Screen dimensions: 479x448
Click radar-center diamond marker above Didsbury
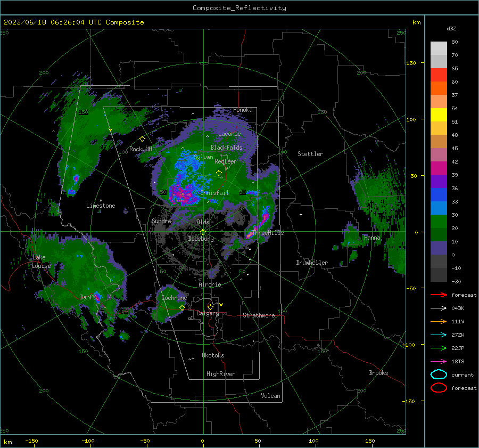pos(203,232)
